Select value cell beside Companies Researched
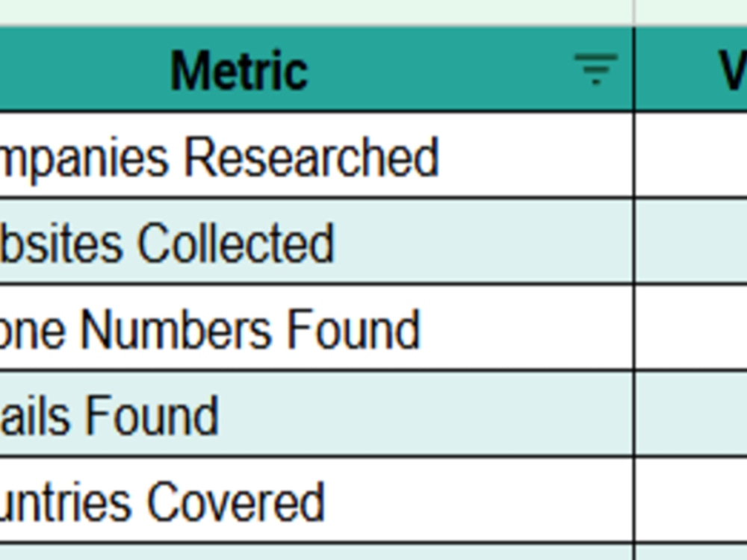Screen dimensions: 747x560 (x=691, y=155)
